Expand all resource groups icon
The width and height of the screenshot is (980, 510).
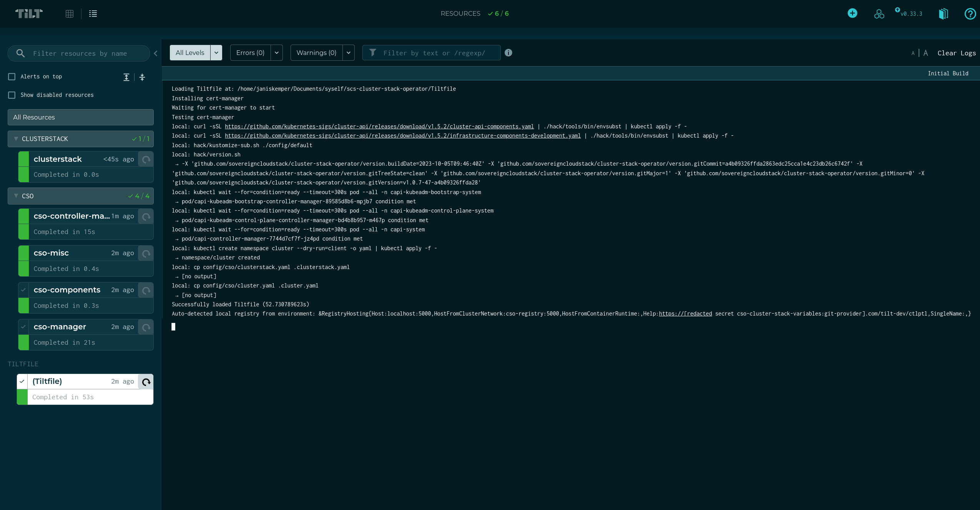(126, 77)
